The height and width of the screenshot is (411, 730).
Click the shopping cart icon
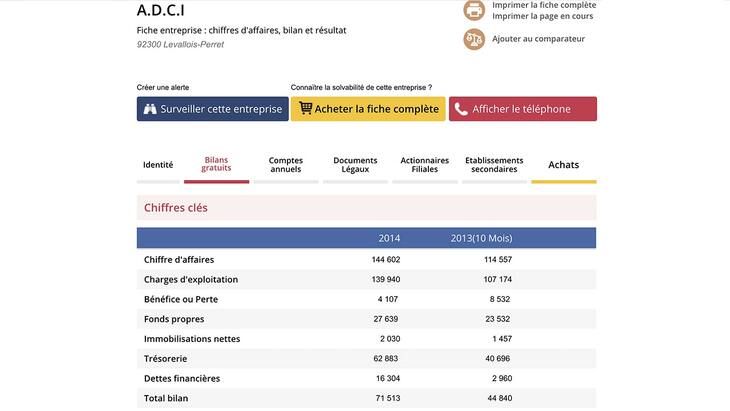pos(305,108)
